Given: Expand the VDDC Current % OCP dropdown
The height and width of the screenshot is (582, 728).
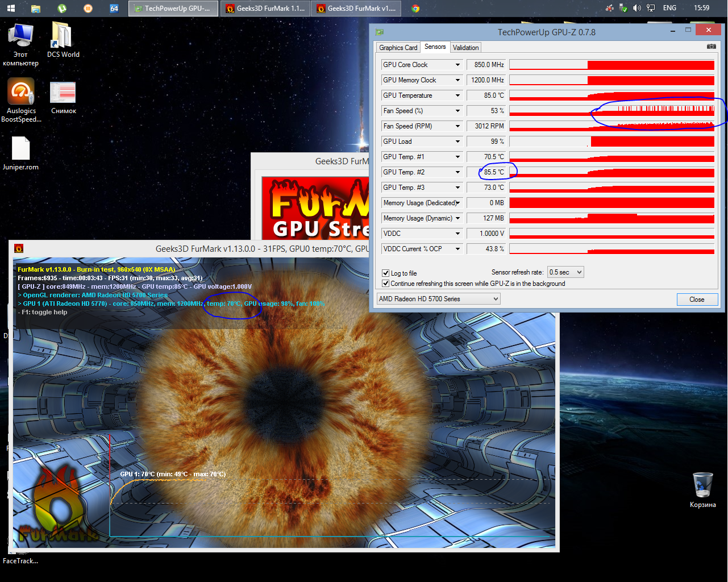Looking at the screenshot, I should [x=457, y=249].
